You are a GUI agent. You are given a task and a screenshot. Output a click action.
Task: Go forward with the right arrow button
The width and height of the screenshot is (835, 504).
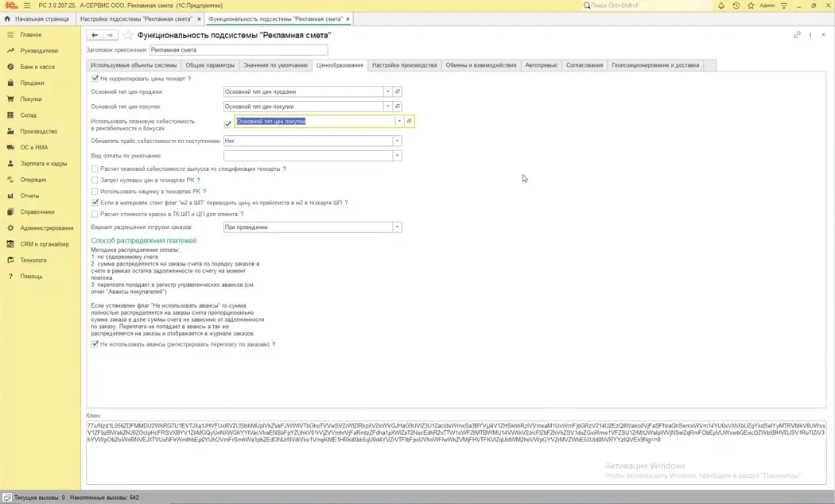(x=110, y=35)
